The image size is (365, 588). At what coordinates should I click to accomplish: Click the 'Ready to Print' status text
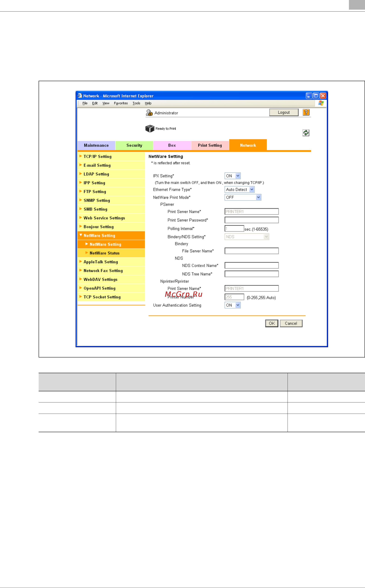166,129
